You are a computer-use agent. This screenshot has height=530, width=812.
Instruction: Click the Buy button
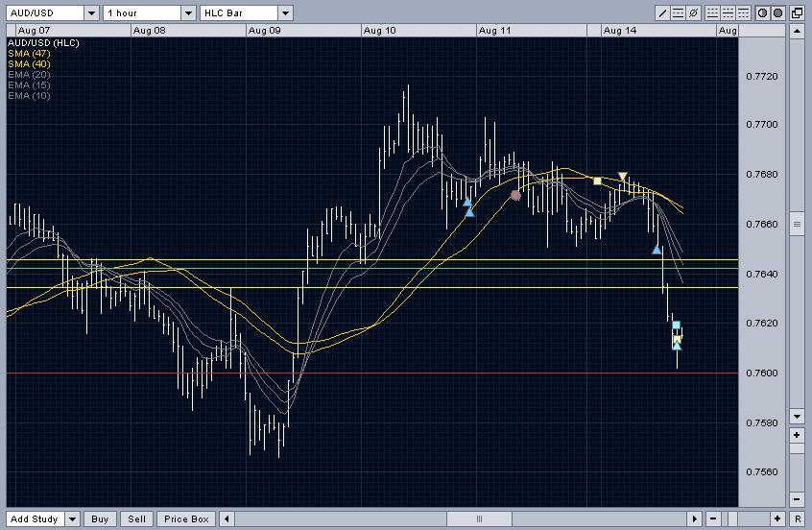click(x=100, y=518)
